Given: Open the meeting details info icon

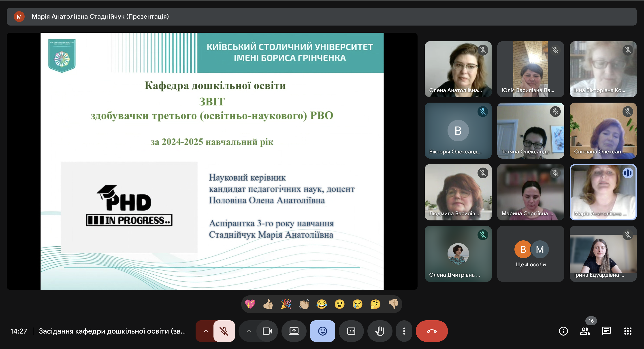Looking at the screenshot, I should point(563,331).
